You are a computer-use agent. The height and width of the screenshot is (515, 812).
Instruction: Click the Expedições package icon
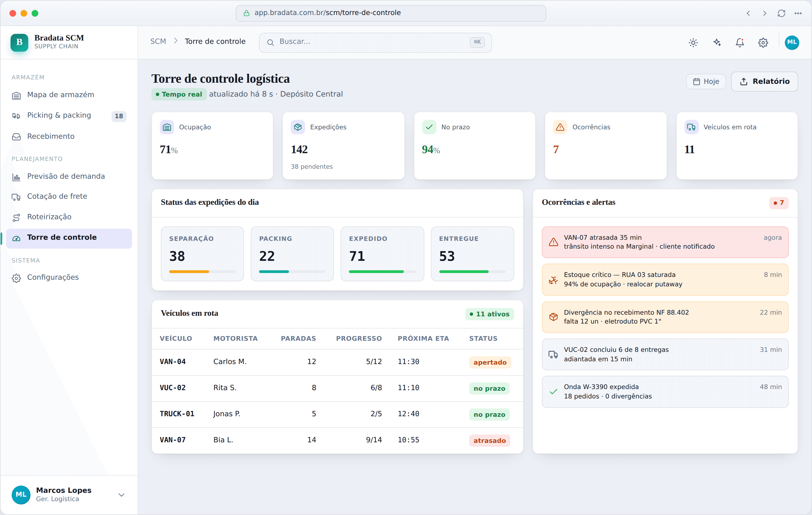[x=298, y=127]
